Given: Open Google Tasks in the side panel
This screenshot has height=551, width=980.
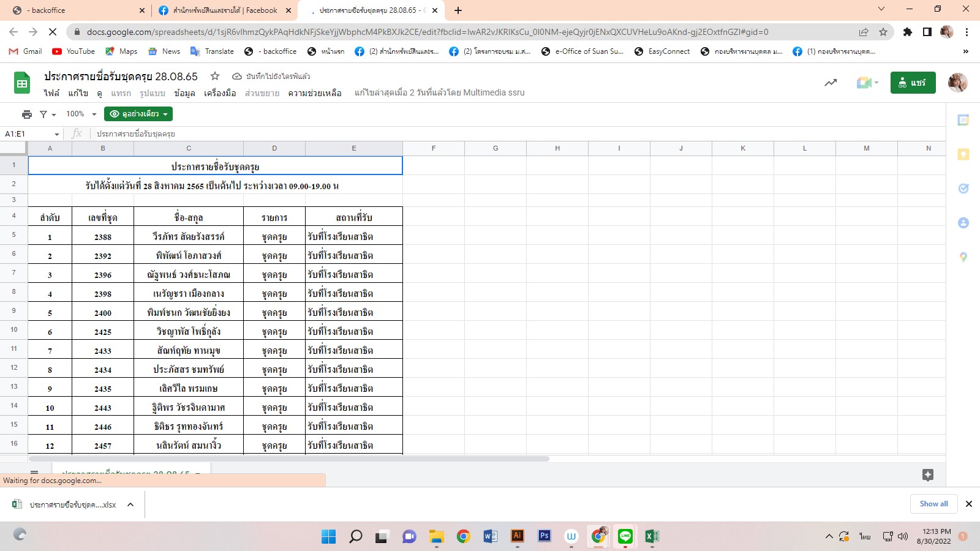Looking at the screenshot, I should pos(963,189).
